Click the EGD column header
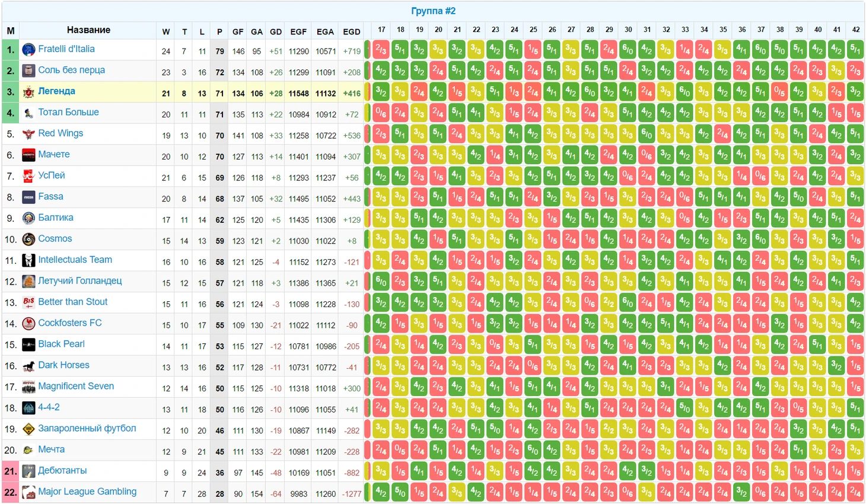The image size is (866, 504). (352, 32)
